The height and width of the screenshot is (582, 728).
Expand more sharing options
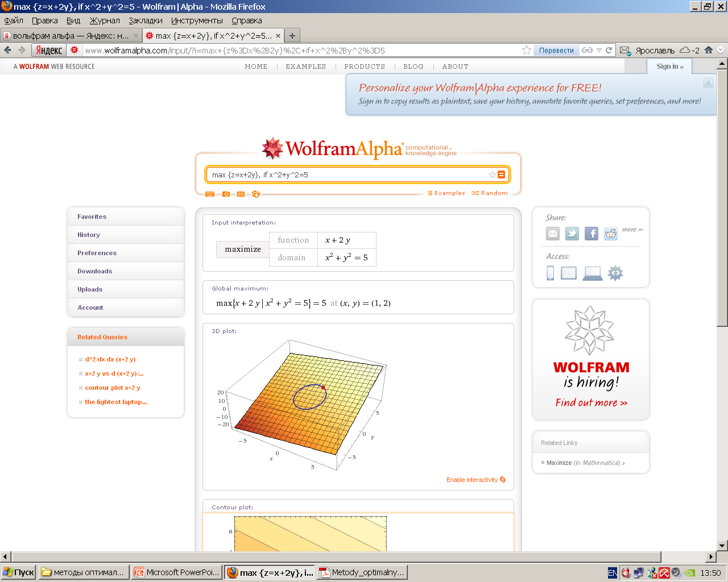click(x=632, y=230)
